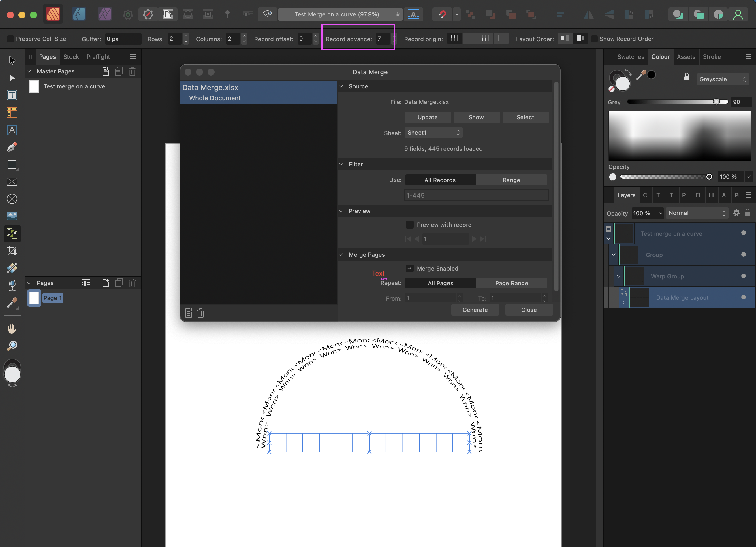Screen dimensions: 756x547
Task: Disable the Merge Enabled checkbox
Action: (409, 269)
